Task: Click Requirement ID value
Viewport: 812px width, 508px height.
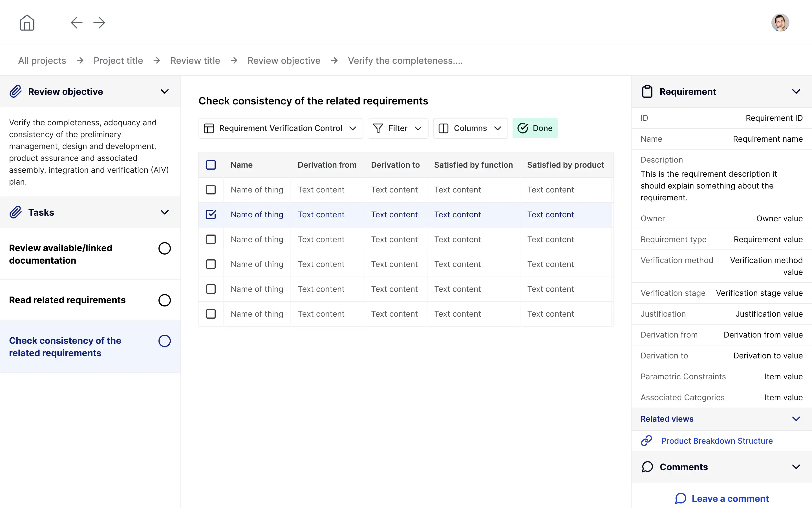Action: pos(774,118)
